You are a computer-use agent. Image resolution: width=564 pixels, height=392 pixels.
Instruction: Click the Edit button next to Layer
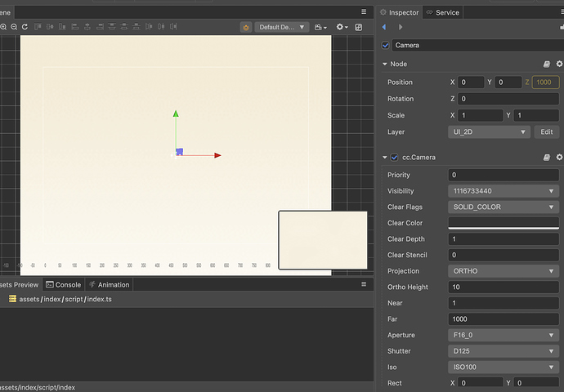[546, 131]
